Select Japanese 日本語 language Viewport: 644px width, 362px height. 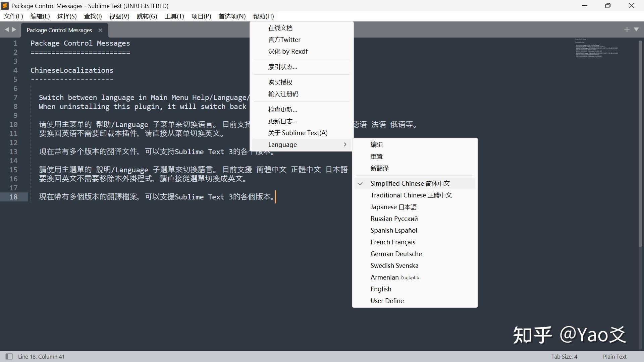coord(393,207)
